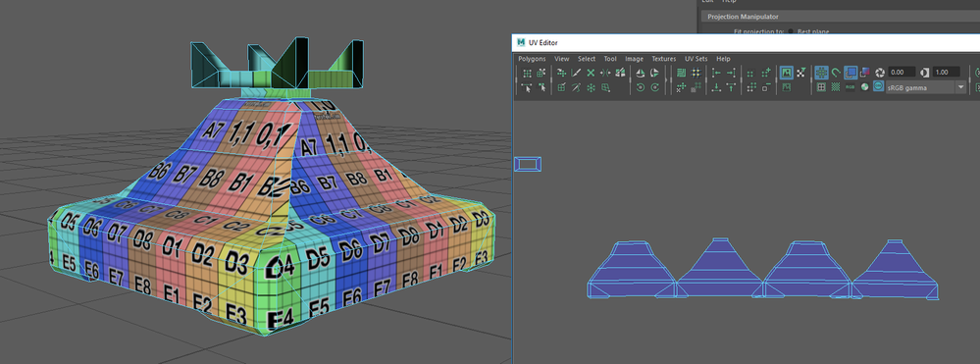This screenshot has height=364, width=980.
Task: Click the green X delete UVs icon
Action: pos(591,74)
